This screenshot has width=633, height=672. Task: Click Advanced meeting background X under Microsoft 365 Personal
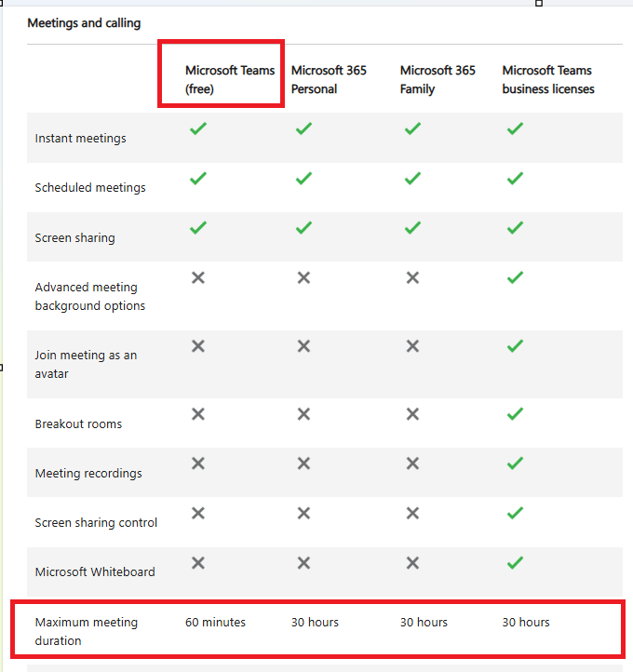[303, 277]
